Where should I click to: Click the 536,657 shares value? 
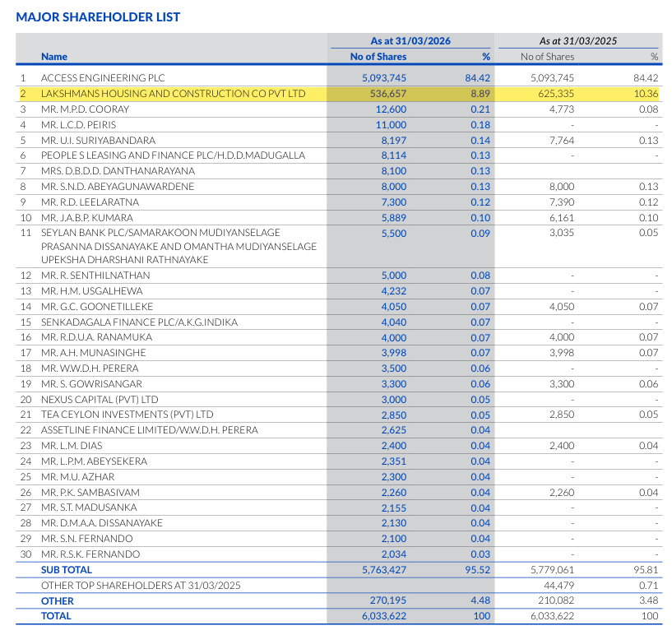(x=388, y=94)
